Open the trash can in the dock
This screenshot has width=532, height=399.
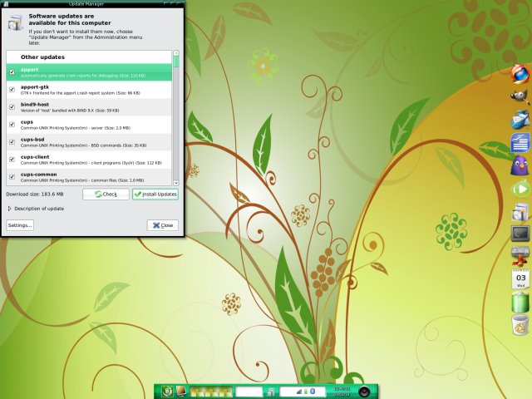pos(520,325)
